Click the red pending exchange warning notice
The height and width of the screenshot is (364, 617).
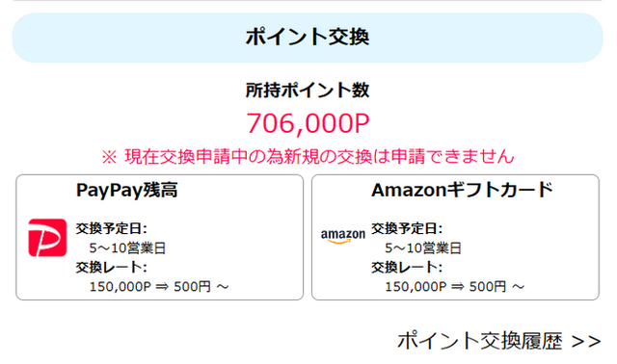click(x=308, y=156)
